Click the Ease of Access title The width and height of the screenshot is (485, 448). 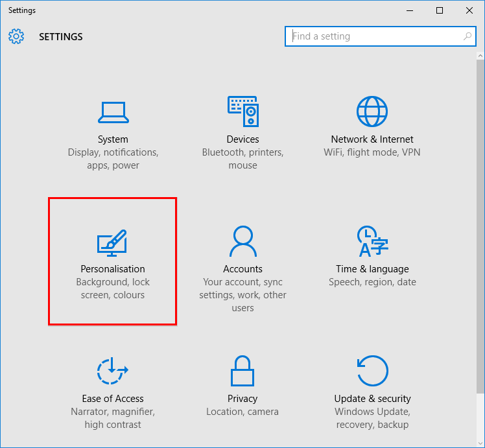point(113,399)
